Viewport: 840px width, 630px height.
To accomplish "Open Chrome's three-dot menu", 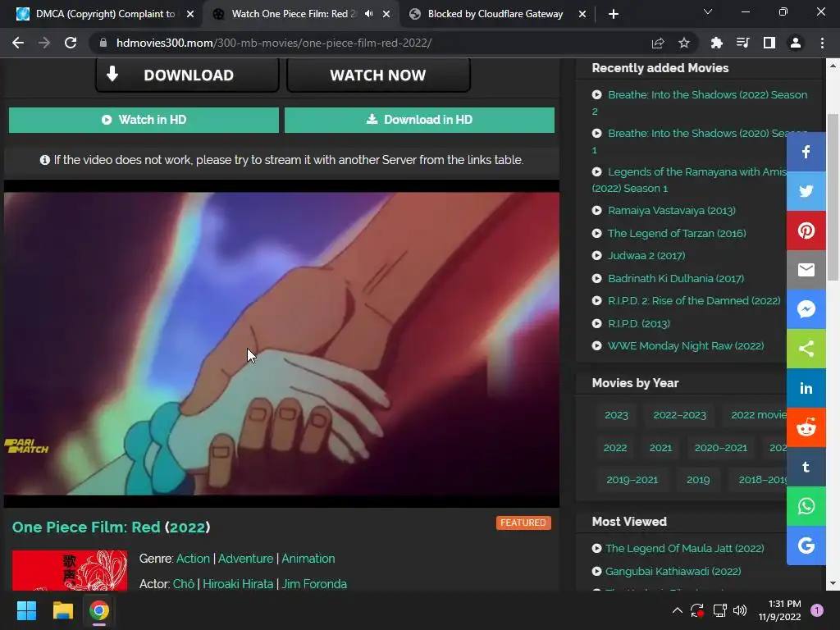I will click(822, 43).
